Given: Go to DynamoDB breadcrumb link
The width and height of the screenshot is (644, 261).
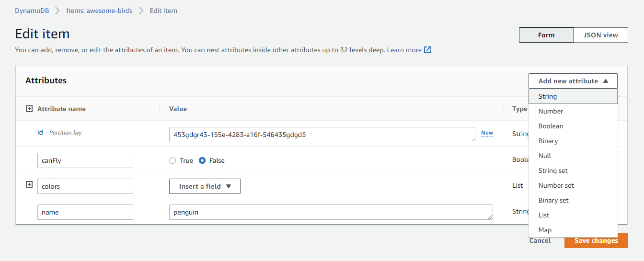Looking at the screenshot, I should pyautogui.click(x=32, y=11).
